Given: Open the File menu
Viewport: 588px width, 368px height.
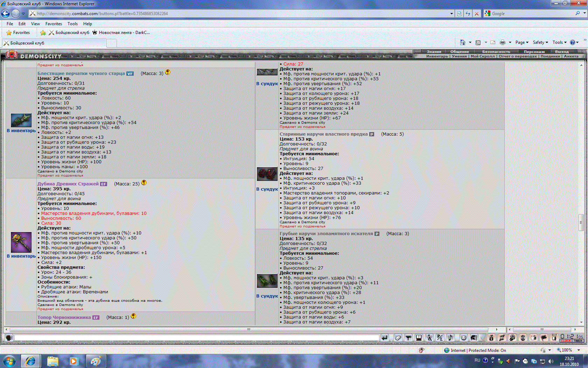Looking at the screenshot, I should pos(10,24).
